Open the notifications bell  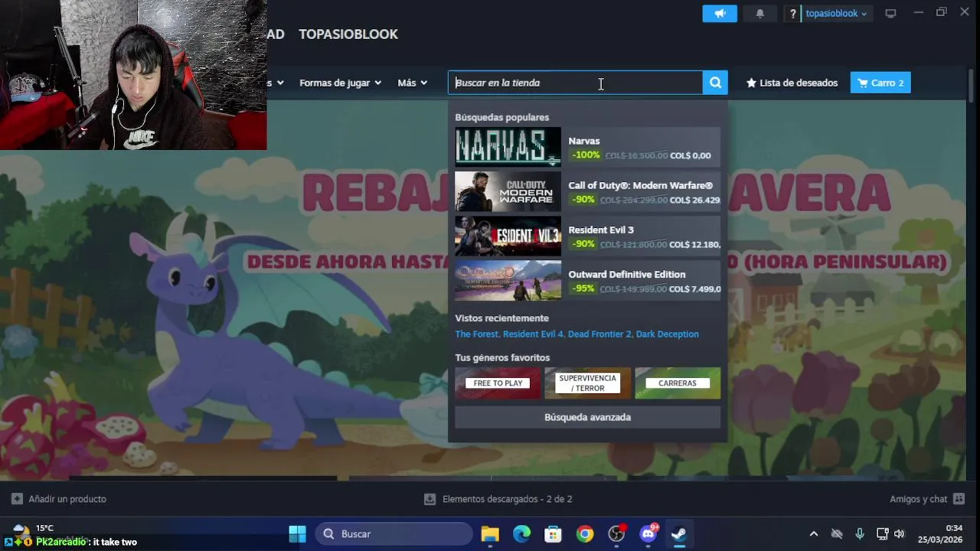click(x=759, y=14)
